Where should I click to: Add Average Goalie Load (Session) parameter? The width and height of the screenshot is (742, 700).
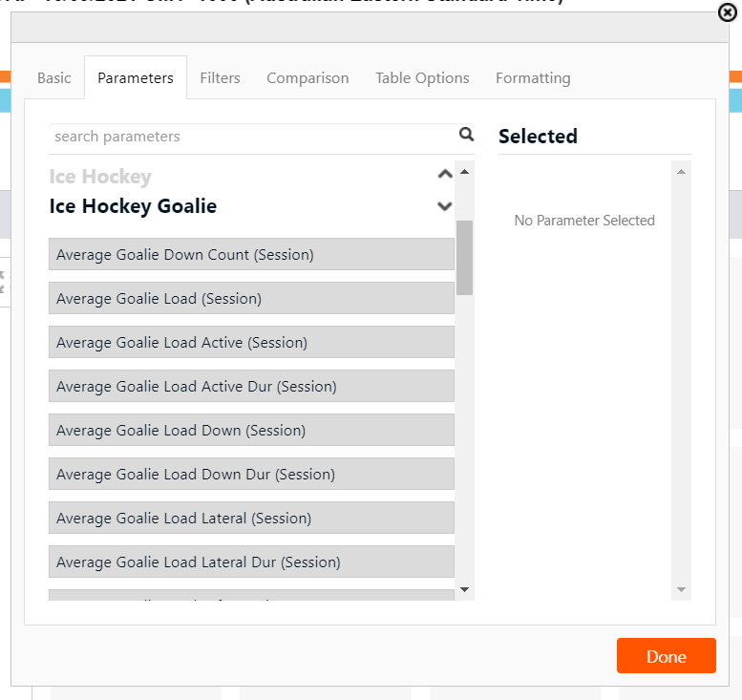pos(251,298)
